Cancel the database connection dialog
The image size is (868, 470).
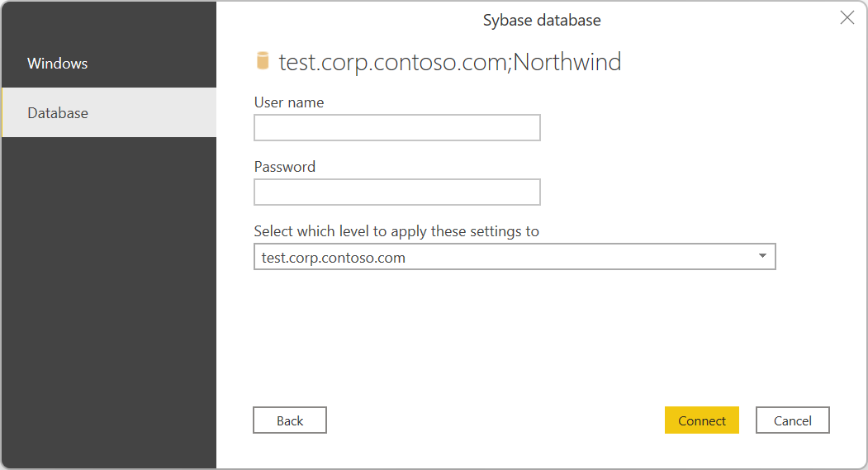point(792,420)
